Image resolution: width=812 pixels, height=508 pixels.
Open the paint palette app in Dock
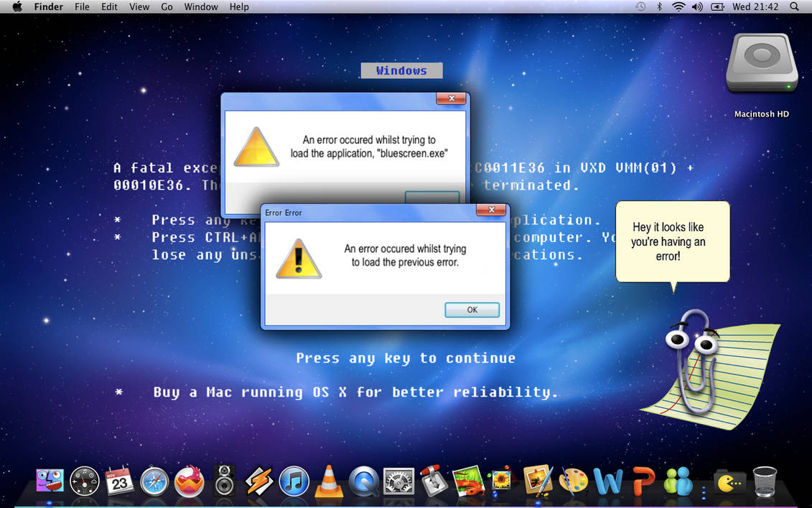point(574,481)
